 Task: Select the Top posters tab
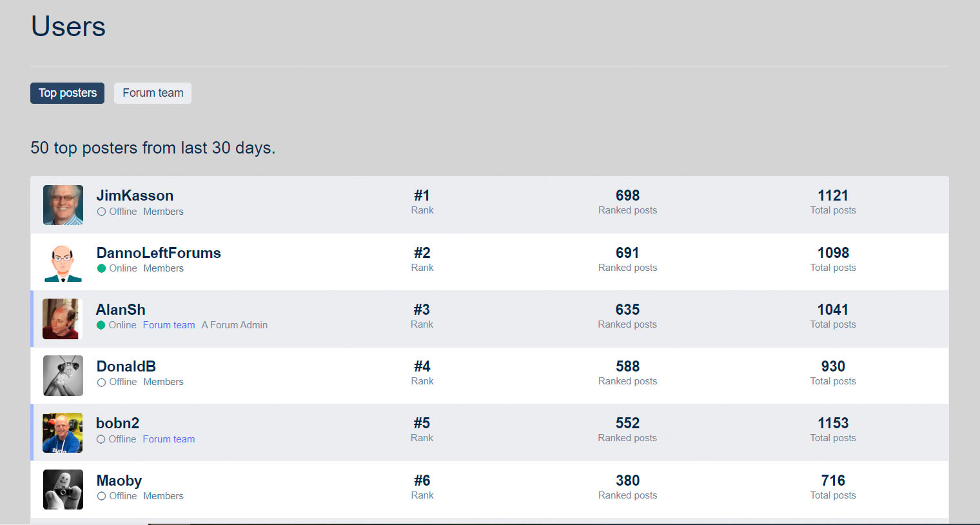coord(67,93)
